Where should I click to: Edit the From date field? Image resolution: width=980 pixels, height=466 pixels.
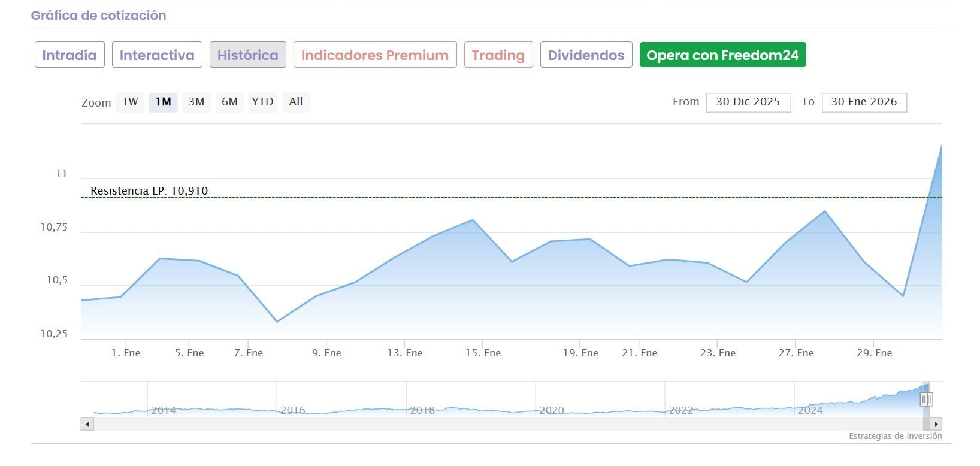pos(748,102)
